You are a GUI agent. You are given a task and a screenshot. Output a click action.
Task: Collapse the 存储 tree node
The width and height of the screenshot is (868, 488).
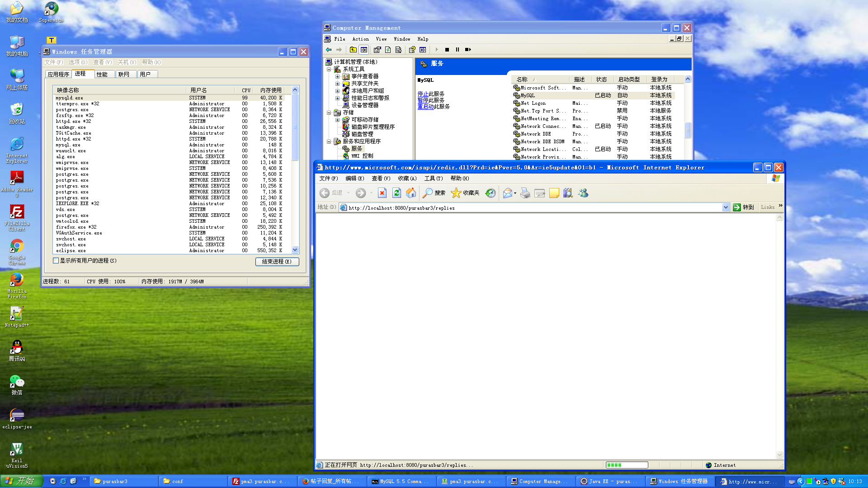point(329,113)
